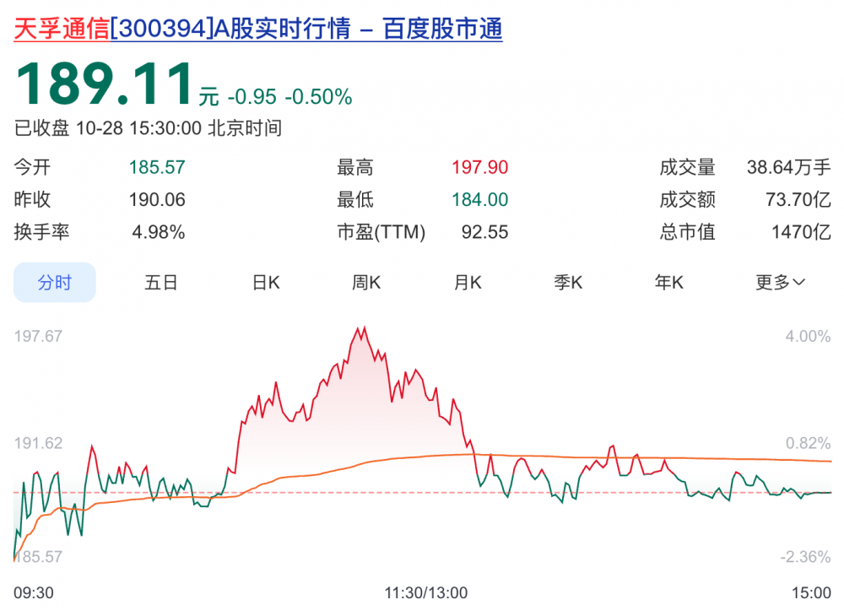Click the 11:30/13:00 time axis label
Image resolution: width=844 pixels, height=616 pixels.
pos(425,593)
